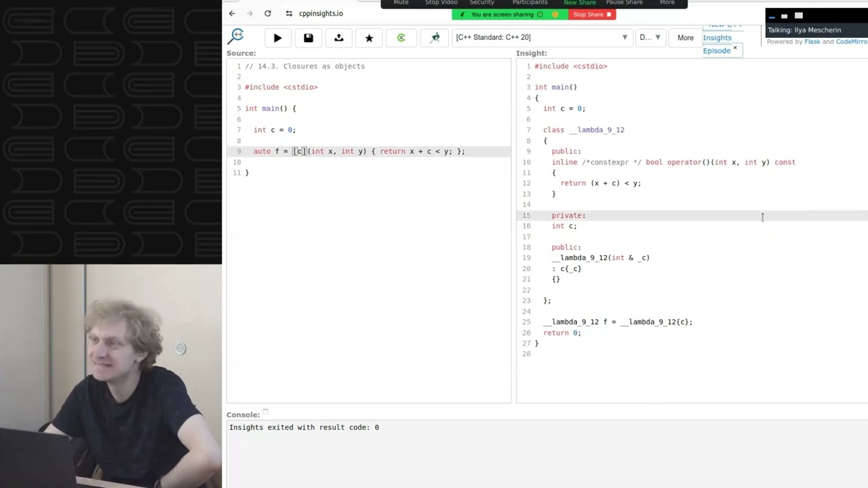Click Stop Video in Zoom bar
Screen dimensions: 868x488
441,3
